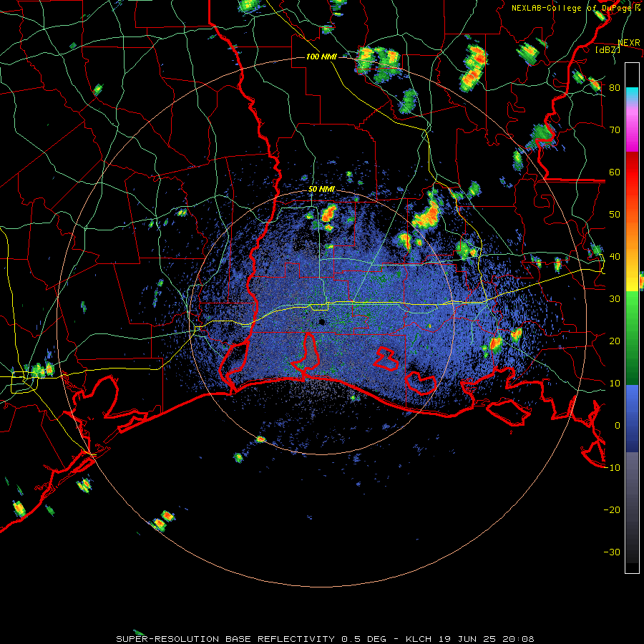
Task: Click the 60 value on the dBZ scale
Action: (x=615, y=172)
